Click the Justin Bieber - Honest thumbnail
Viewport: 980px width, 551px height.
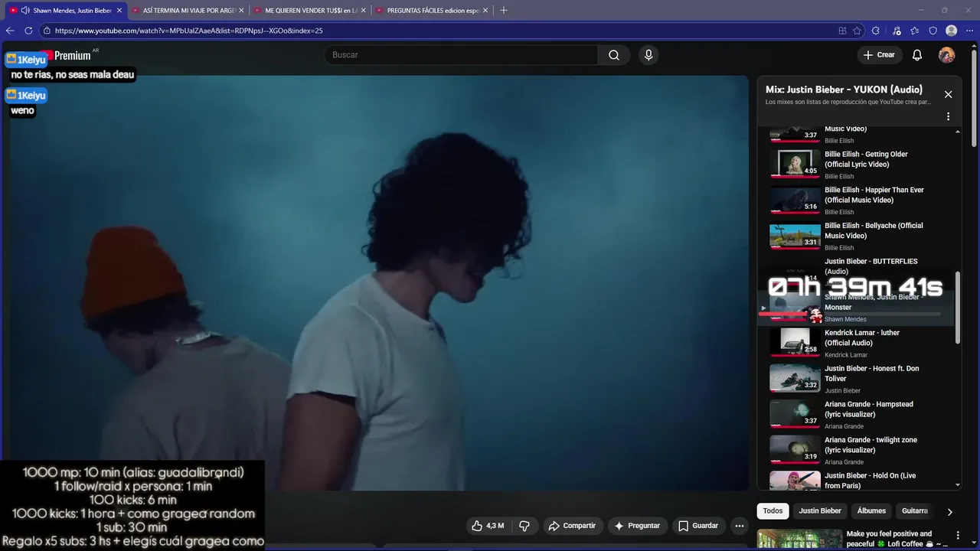(795, 379)
